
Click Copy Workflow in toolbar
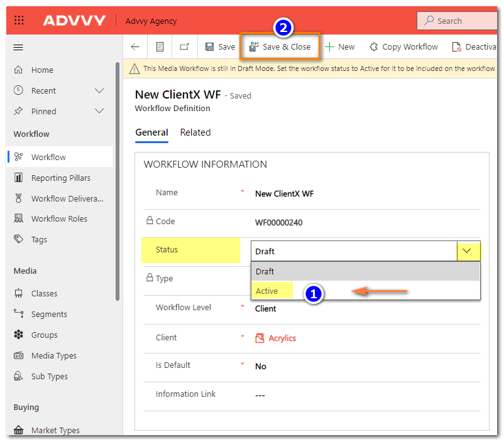click(x=403, y=47)
